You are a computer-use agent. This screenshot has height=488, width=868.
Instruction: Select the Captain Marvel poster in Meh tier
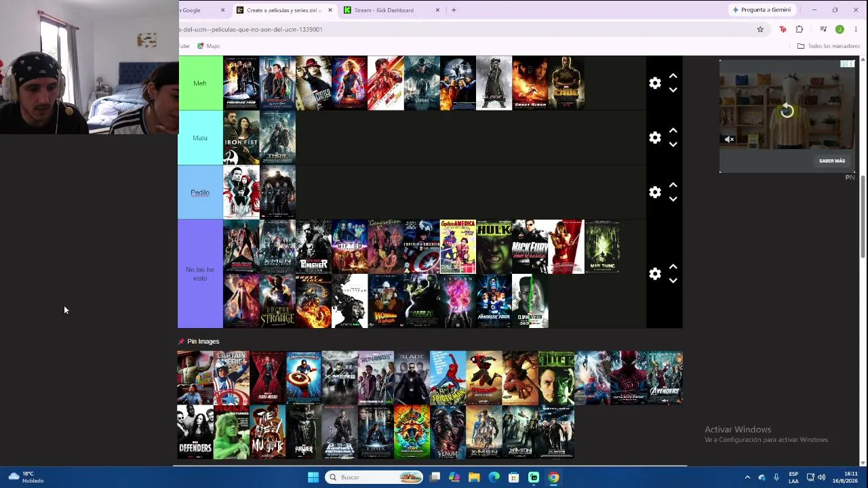[349, 83]
